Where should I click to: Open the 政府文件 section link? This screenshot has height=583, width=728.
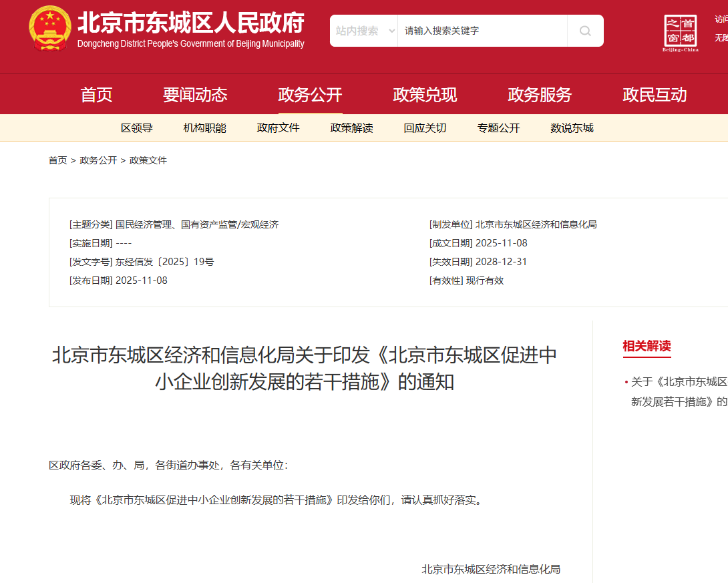tap(278, 128)
